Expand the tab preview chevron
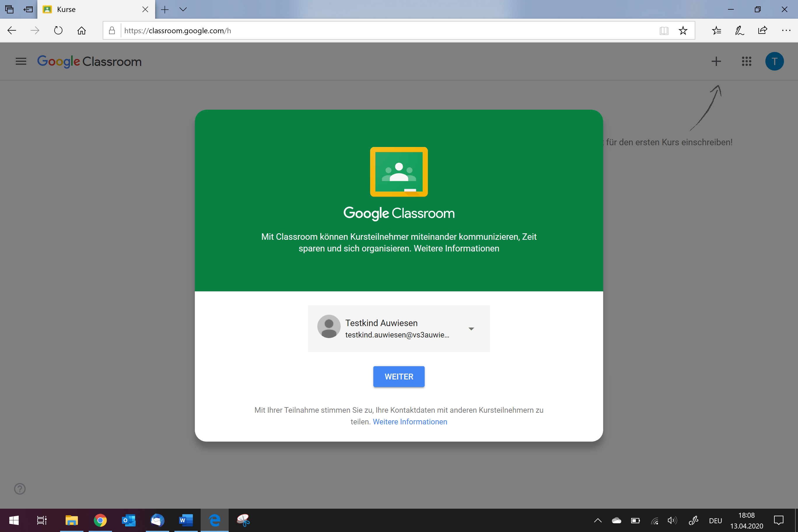 point(183,10)
